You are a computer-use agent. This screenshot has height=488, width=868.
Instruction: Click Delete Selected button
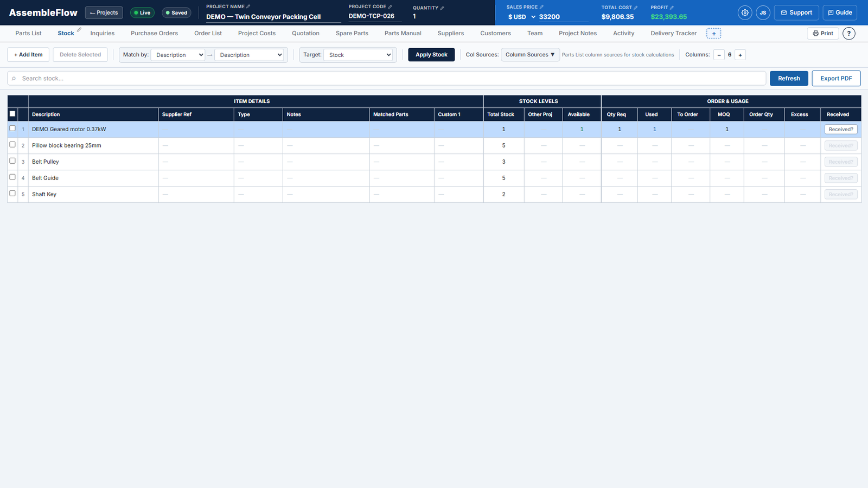[80, 55]
